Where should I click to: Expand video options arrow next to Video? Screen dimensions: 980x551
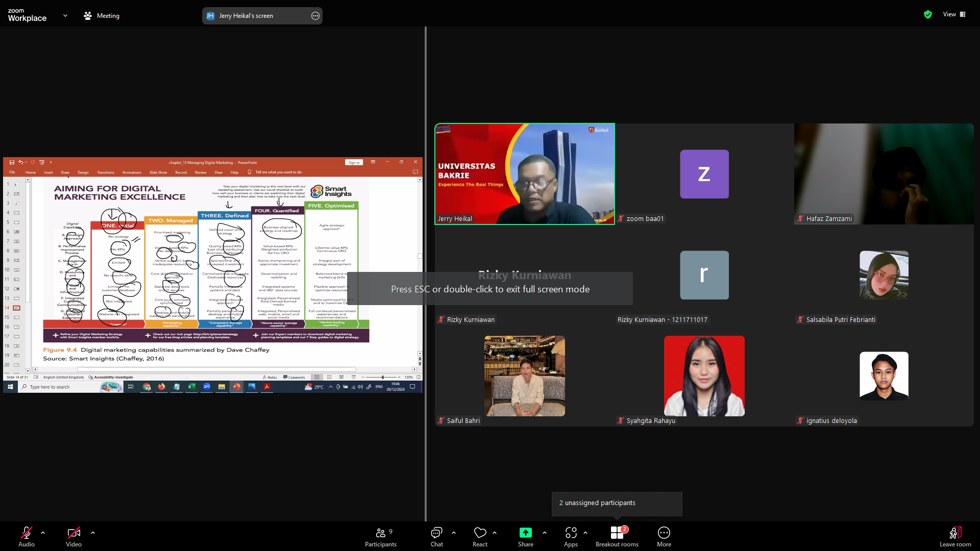click(x=93, y=533)
